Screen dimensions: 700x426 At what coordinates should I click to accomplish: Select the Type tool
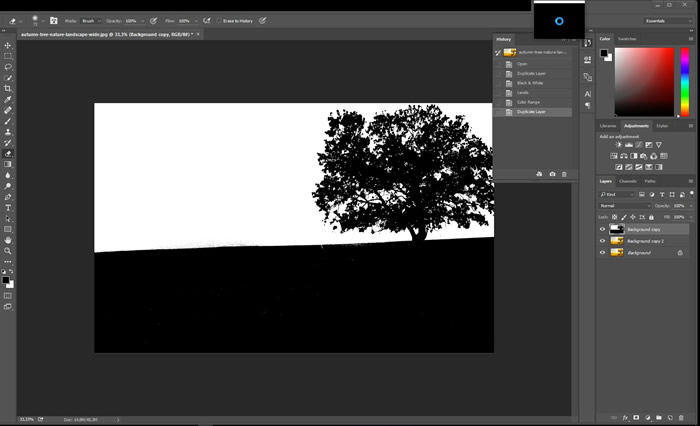[x=8, y=208]
